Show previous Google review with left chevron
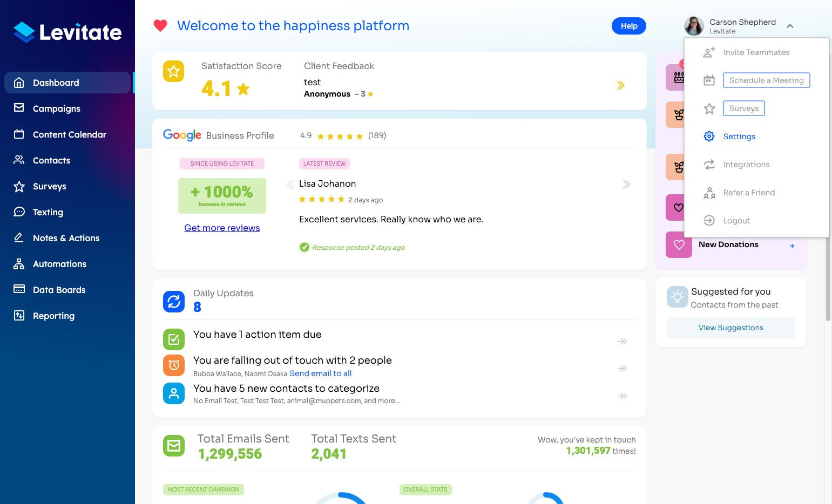The height and width of the screenshot is (504, 832). (x=290, y=185)
